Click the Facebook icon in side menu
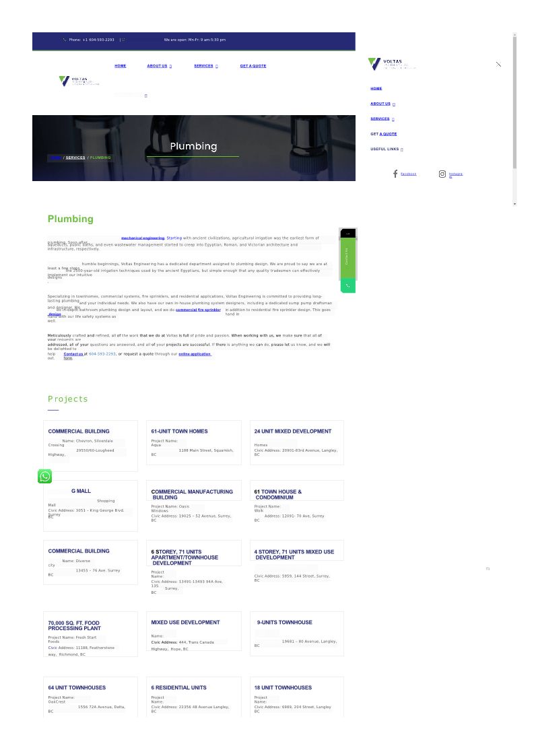Screen dimensions: 534x756 [x=395, y=174]
